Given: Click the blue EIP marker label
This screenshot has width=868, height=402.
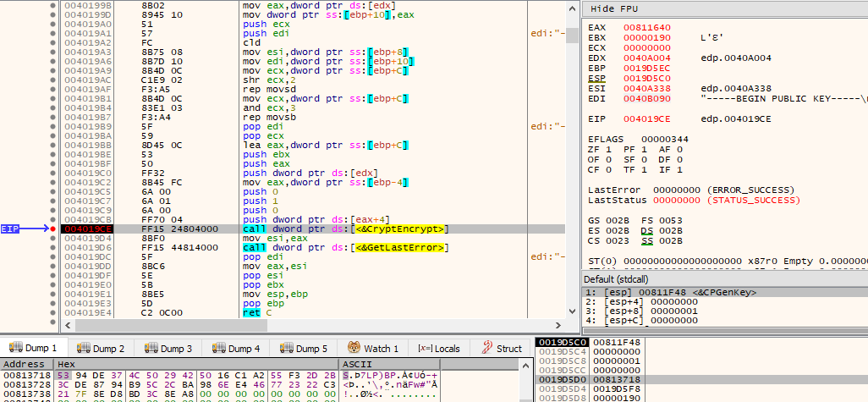Looking at the screenshot, I should click(x=9, y=229).
